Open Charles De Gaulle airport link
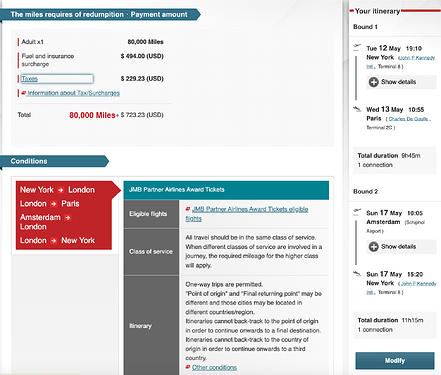This screenshot has width=441, height=375. point(409,119)
